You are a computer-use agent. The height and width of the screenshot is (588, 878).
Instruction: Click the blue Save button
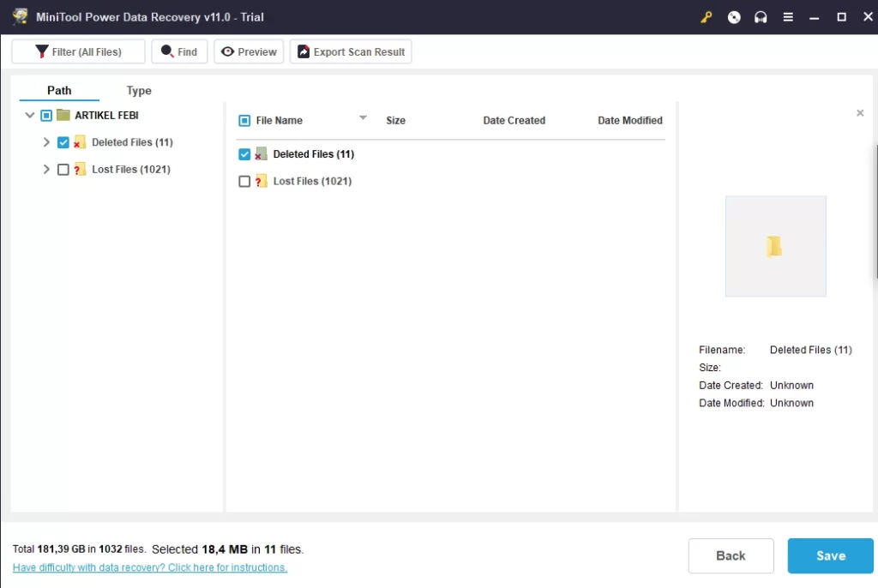(830, 555)
